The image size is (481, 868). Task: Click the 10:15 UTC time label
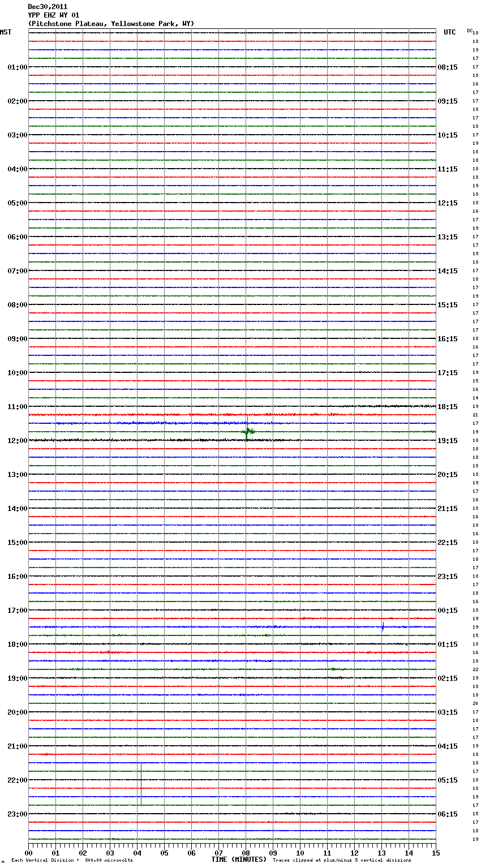448,135
